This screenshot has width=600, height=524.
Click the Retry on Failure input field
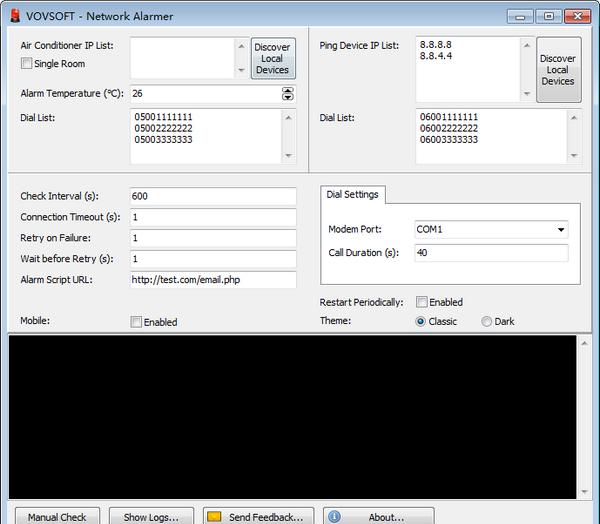click(x=213, y=238)
